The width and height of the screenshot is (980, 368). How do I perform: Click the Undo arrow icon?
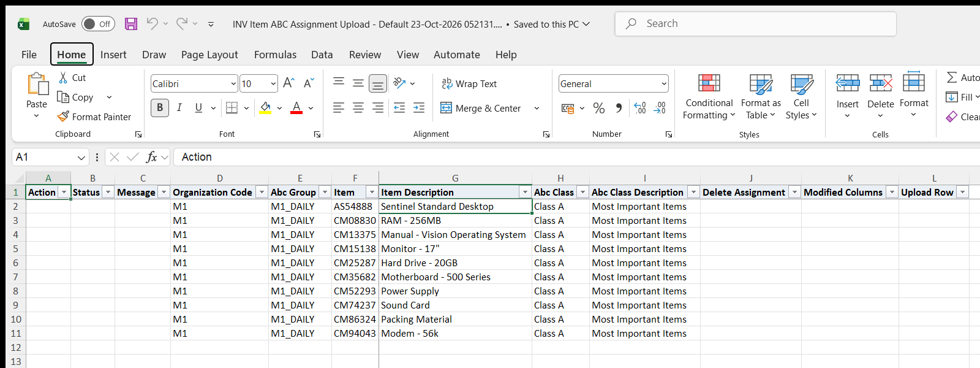152,24
